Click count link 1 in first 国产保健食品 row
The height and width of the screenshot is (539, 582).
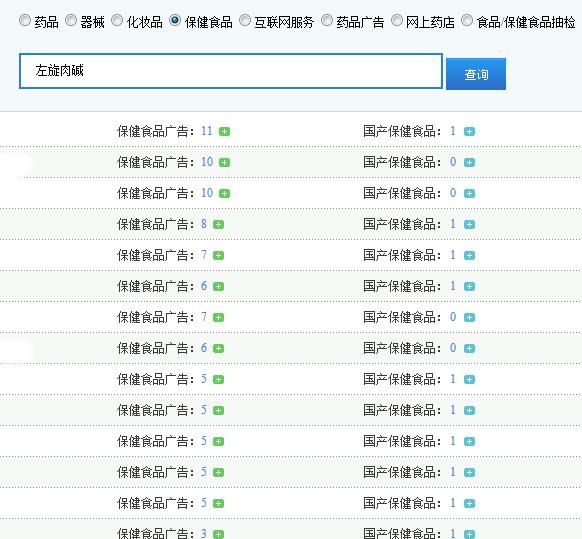point(452,131)
